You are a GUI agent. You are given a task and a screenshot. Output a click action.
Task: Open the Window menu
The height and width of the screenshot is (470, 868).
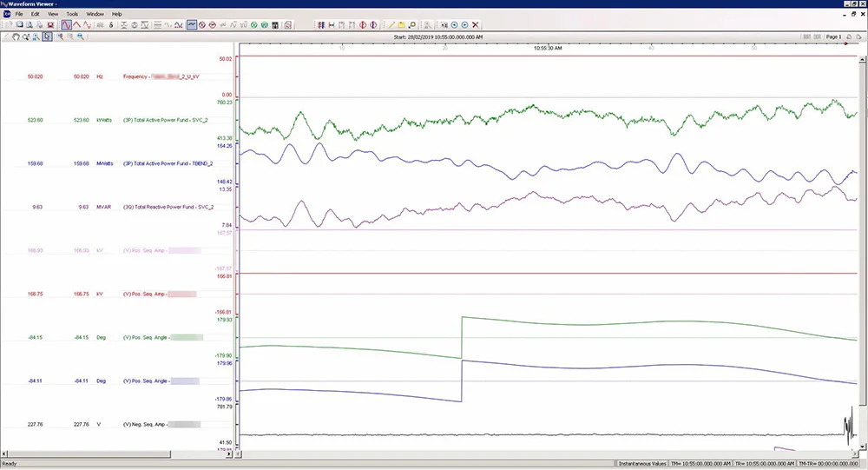tap(95, 14)
